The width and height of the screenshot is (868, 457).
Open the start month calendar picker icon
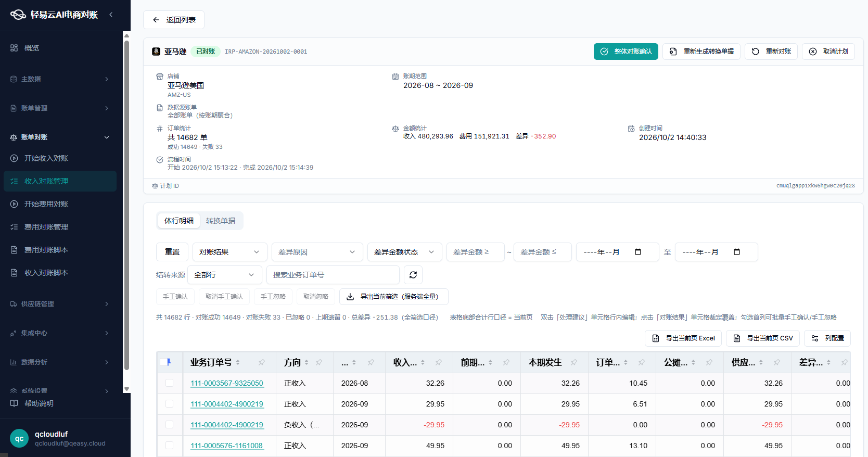[638, 252]
